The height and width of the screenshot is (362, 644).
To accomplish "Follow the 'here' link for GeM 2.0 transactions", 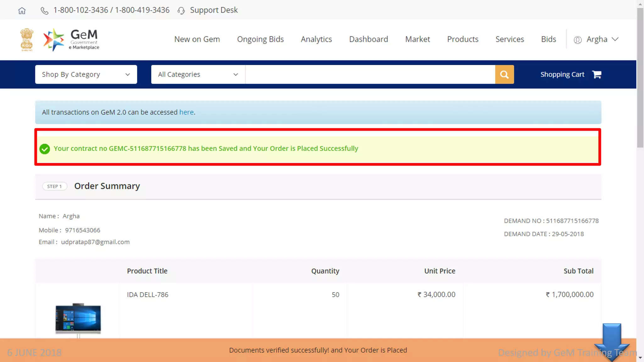I will (186, 112).
